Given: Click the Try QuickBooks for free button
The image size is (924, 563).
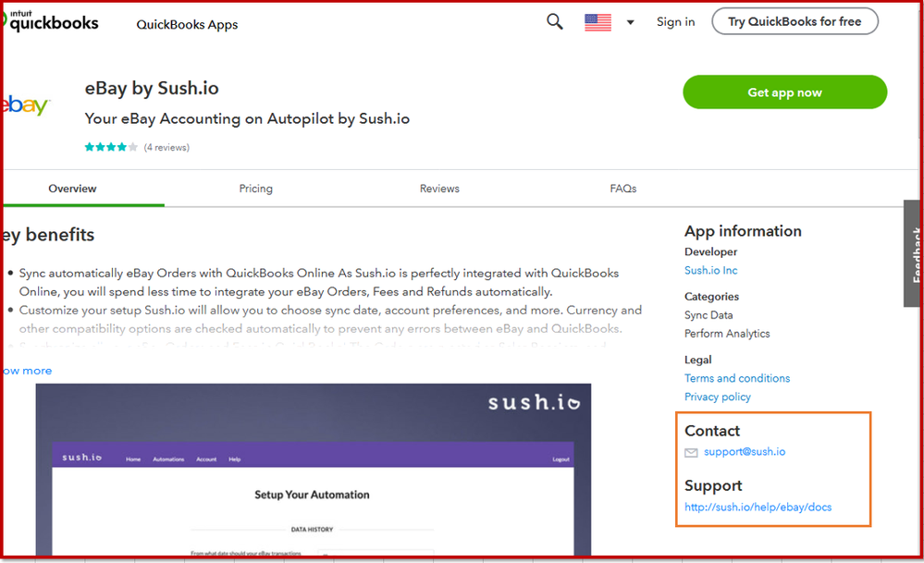Looking at the screenshot, I should tap(794, 20).
